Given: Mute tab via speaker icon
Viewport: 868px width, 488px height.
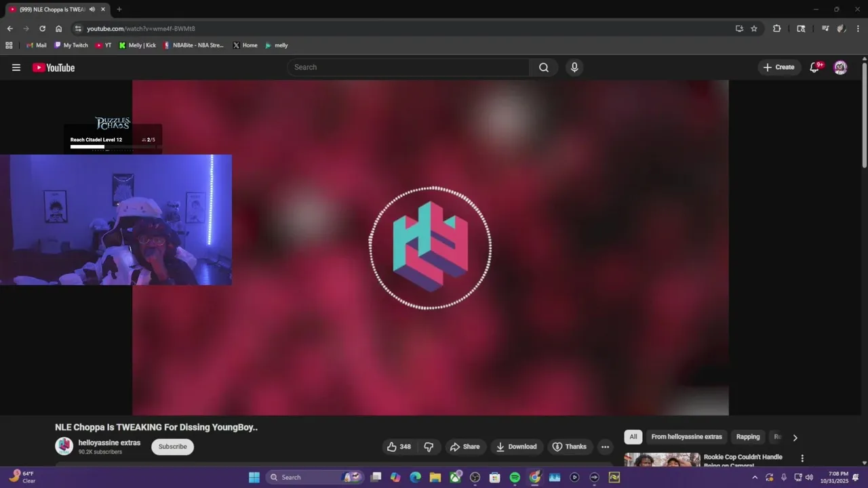Looking at the screenshot, I should tap(92, 9).
